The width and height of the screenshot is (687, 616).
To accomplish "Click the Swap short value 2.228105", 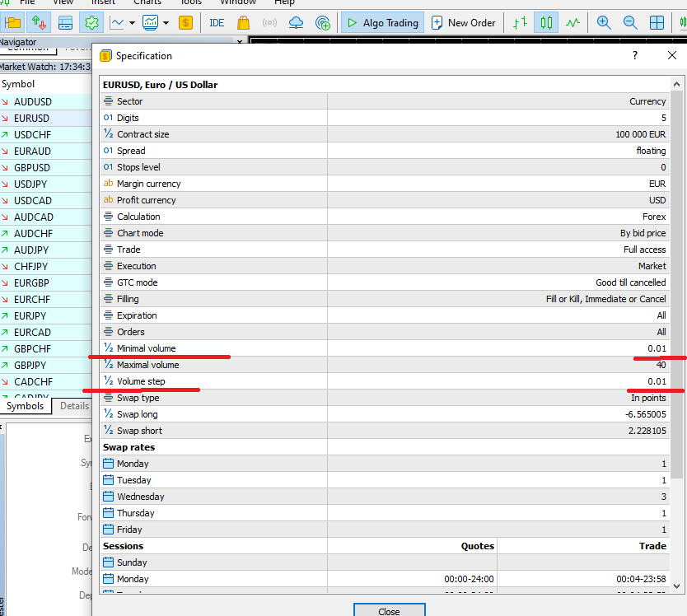I will (647, 431).
